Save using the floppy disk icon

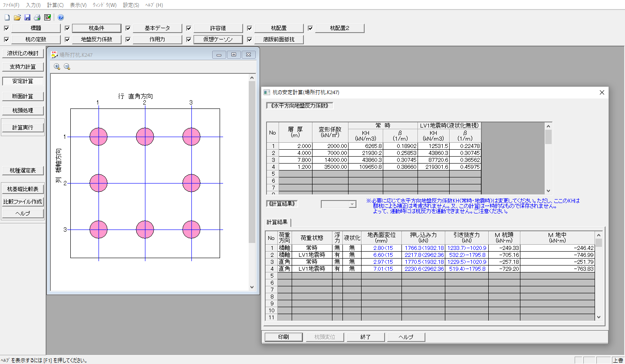point(27,17)
